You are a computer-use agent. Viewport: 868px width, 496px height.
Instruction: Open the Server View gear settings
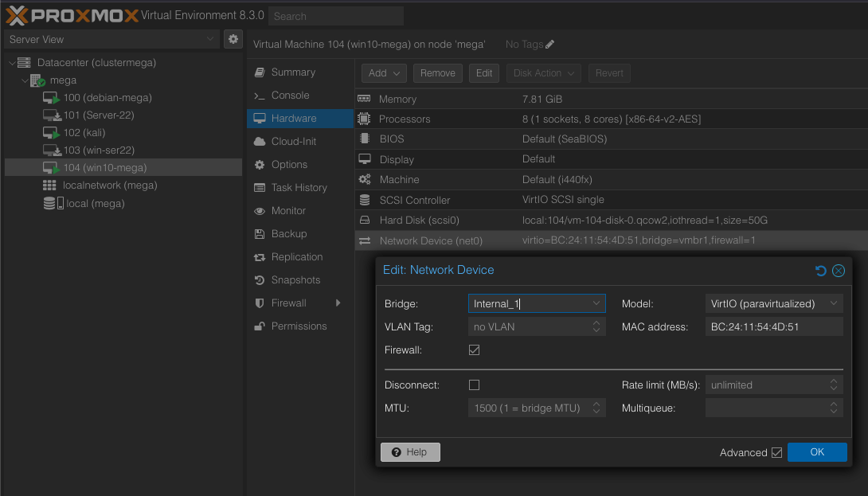pos(233,39)
